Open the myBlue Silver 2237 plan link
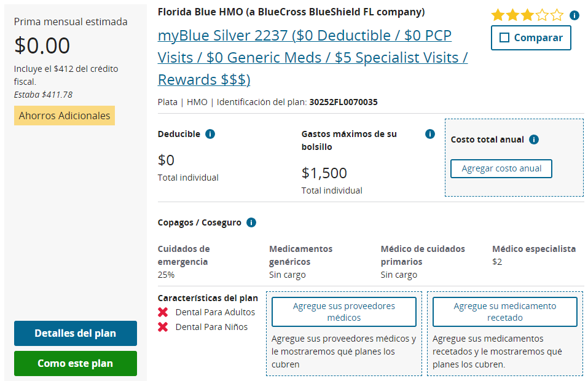The width and height of the screenshot is (588, 381). 312,57
